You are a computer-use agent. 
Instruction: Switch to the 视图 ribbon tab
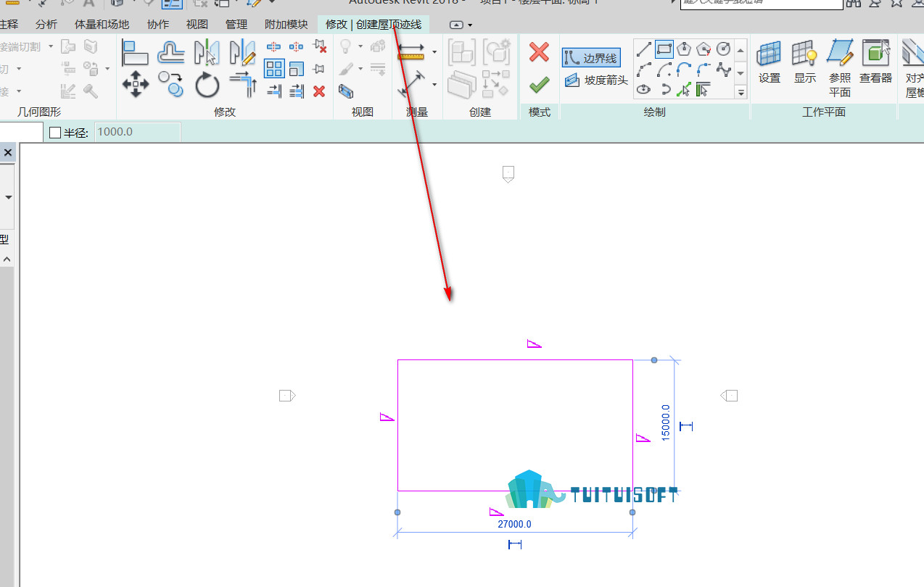(197, 25)
